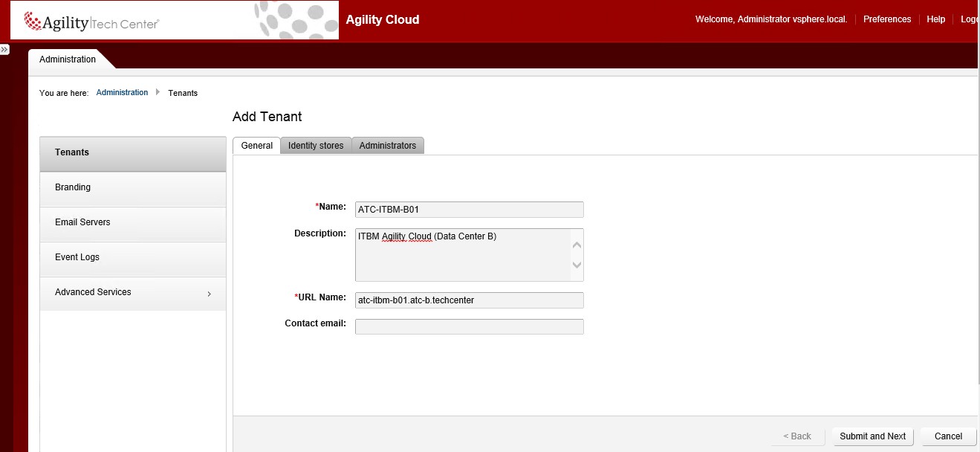Open the top-level Administration tab
This screenshot has width=980, height=452.
pyautogui.click(x=68, y=59)
